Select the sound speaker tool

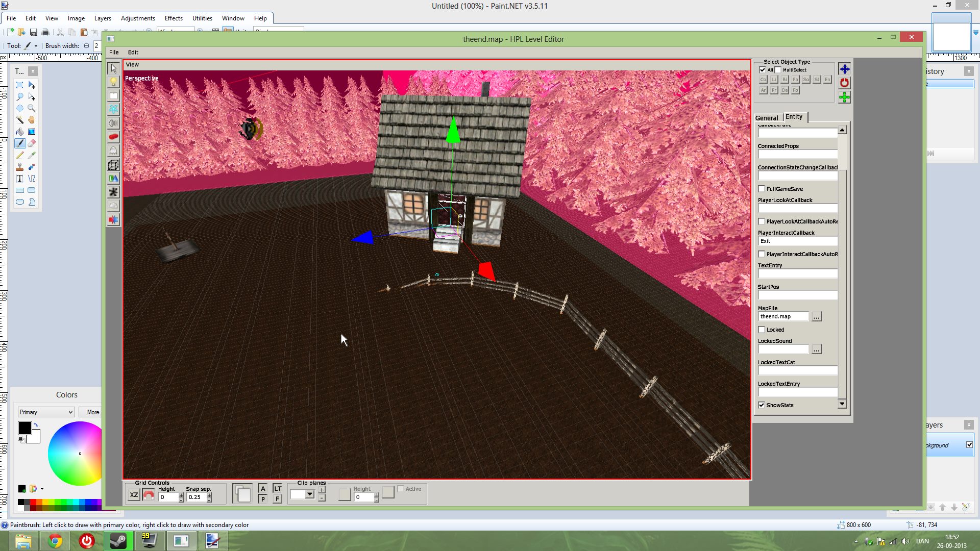click(113, 123)
